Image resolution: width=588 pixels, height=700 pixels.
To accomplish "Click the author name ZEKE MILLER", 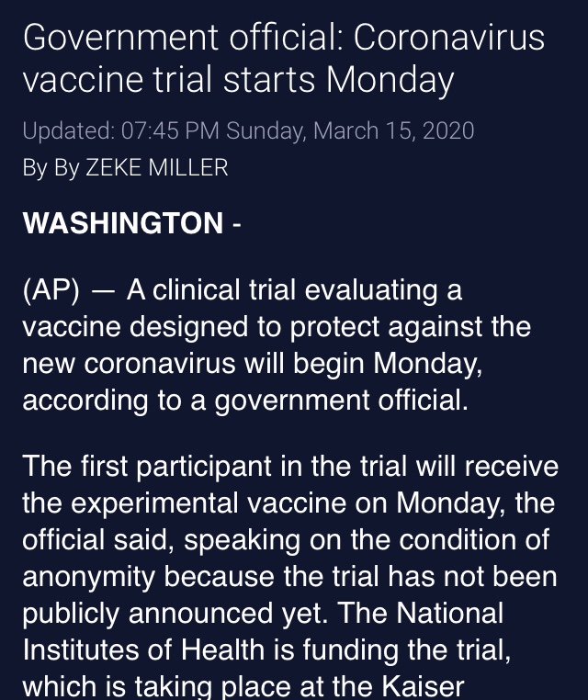I will tap(156, 168).
